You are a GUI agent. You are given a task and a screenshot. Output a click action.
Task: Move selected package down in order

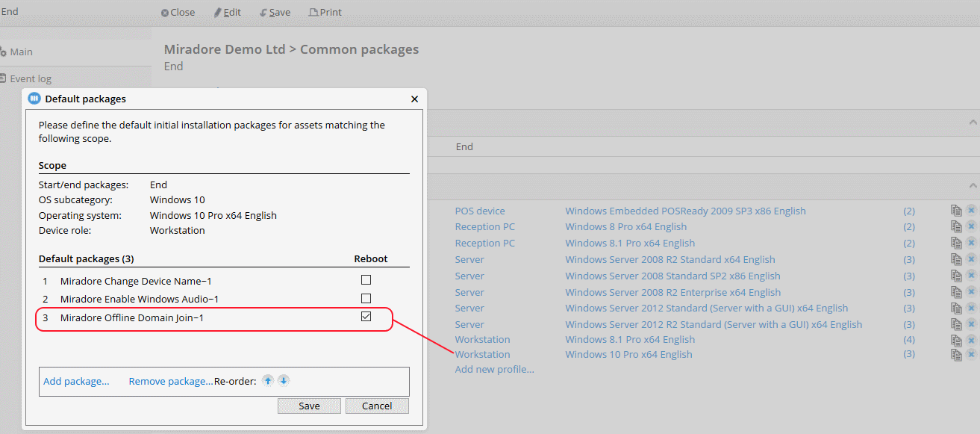284,380
